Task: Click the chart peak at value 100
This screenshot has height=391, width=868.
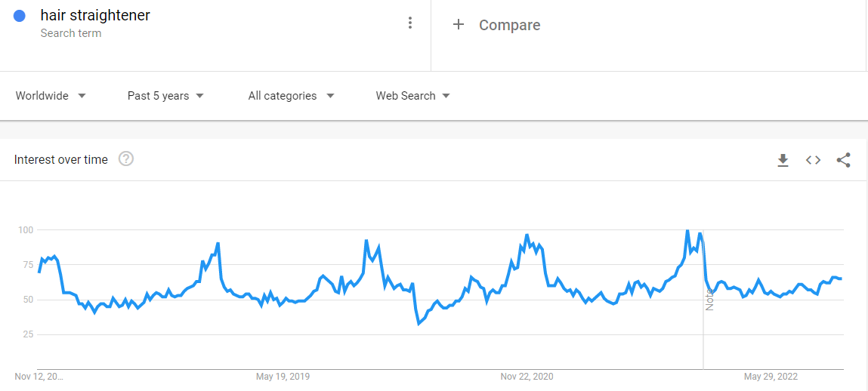Action: (x=687, y=230)
